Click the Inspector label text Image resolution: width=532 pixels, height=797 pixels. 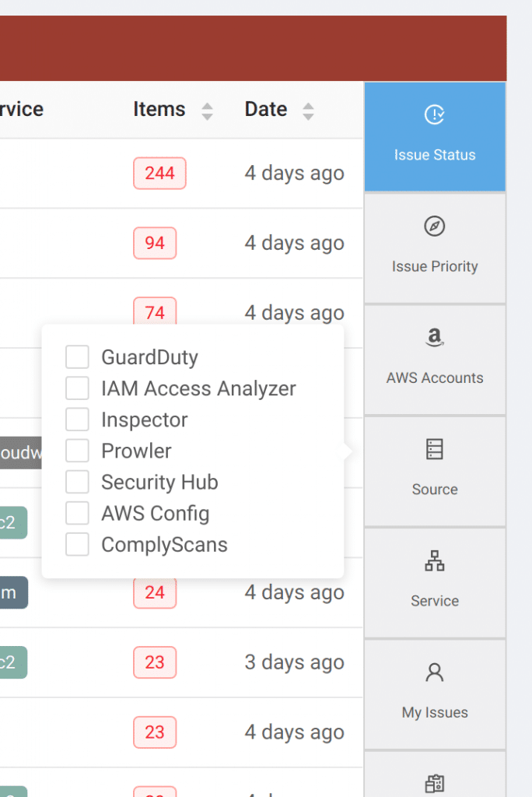145,420
